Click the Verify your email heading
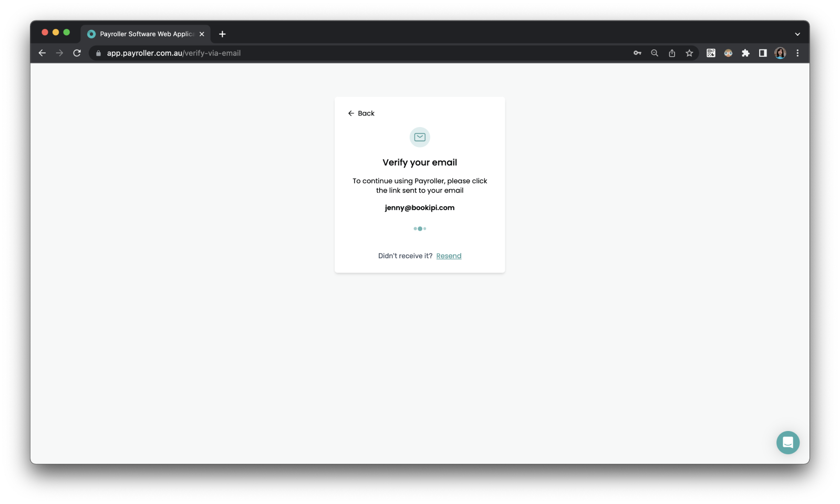840x504 pixels. click(x=420, y=163)
